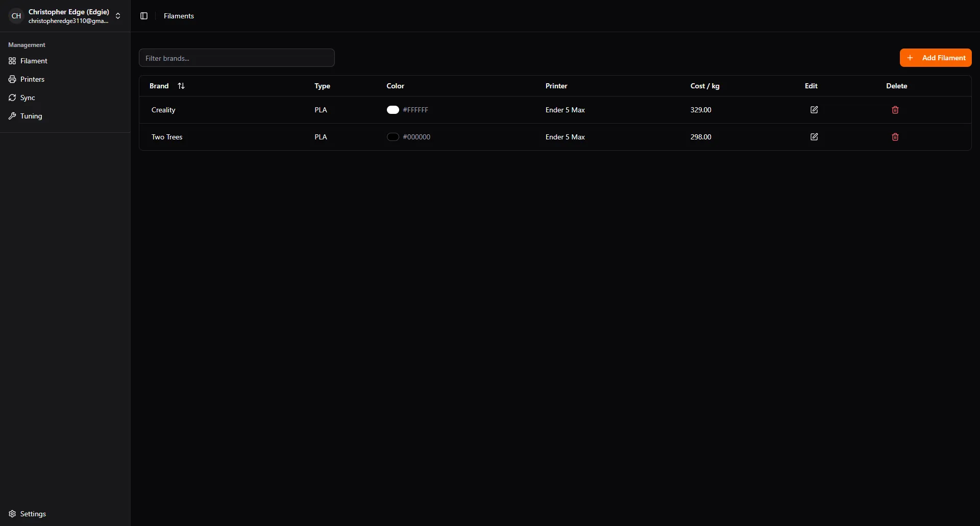
Task: Click PLA type in Creality row
Action: coord(321,110)
